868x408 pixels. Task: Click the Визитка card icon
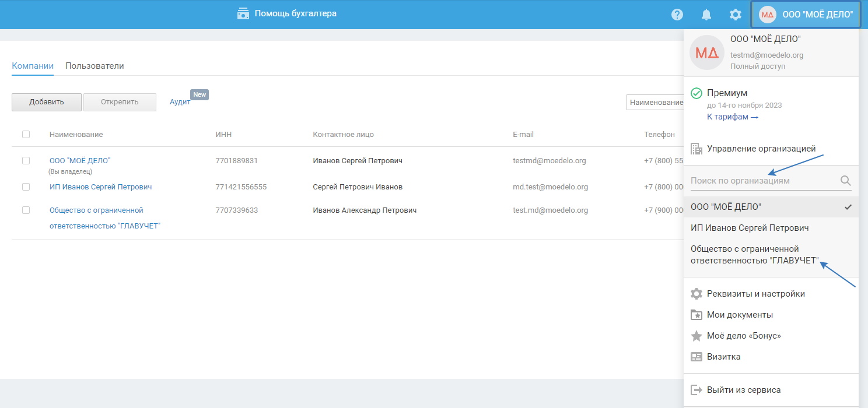[x=696, y=357]
